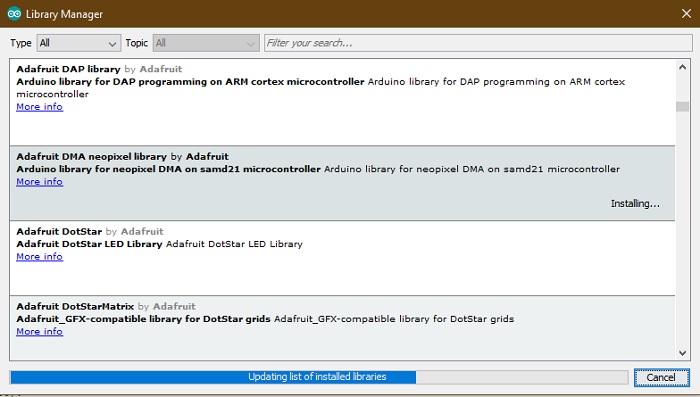Click the neopixel DMA on samd21 description text
This screenshot has width=700, height=397.
pos(318,169)
